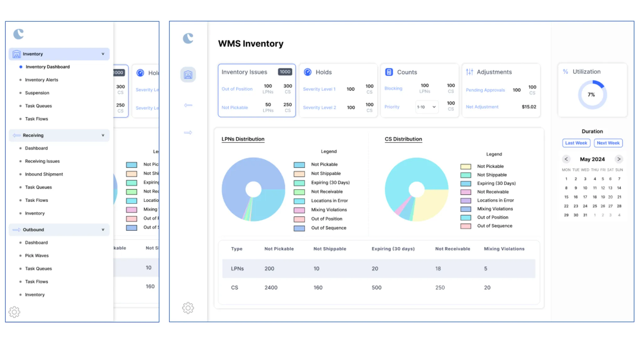Go to next month in calendar
The image size is (644, 340).
(619, 159)
